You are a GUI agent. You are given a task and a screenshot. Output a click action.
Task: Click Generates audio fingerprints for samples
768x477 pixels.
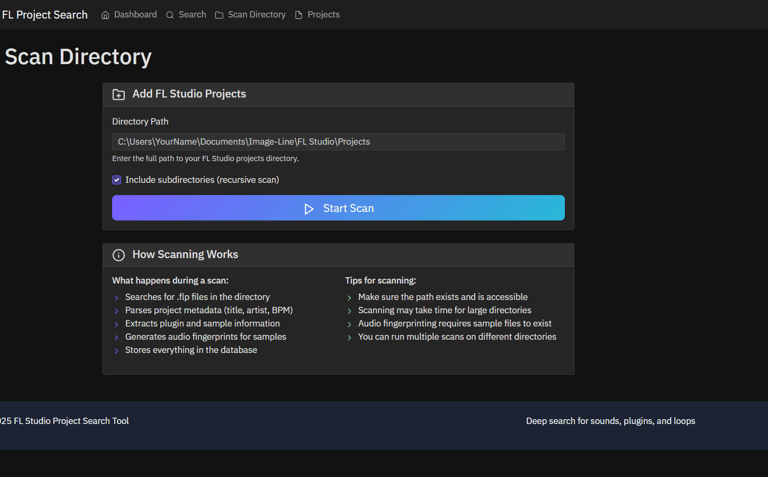coord(206,336)
